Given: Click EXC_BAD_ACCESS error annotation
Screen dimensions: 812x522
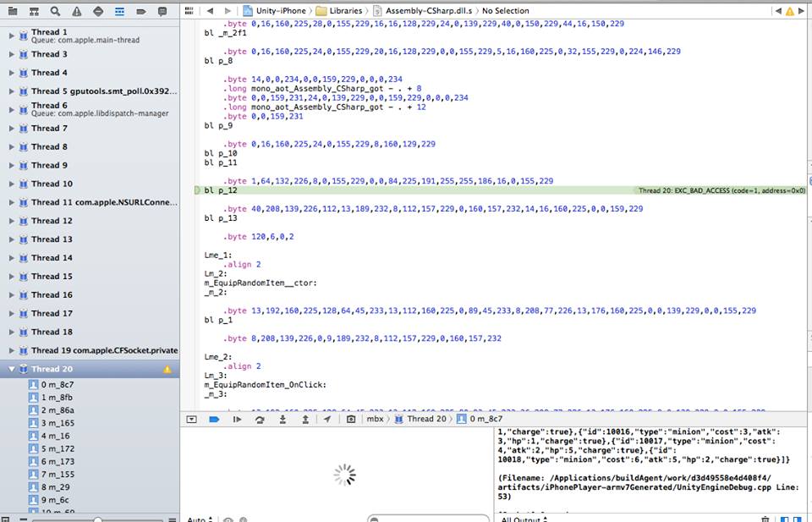Looking at the screenshot, I should tap(721, 190).
